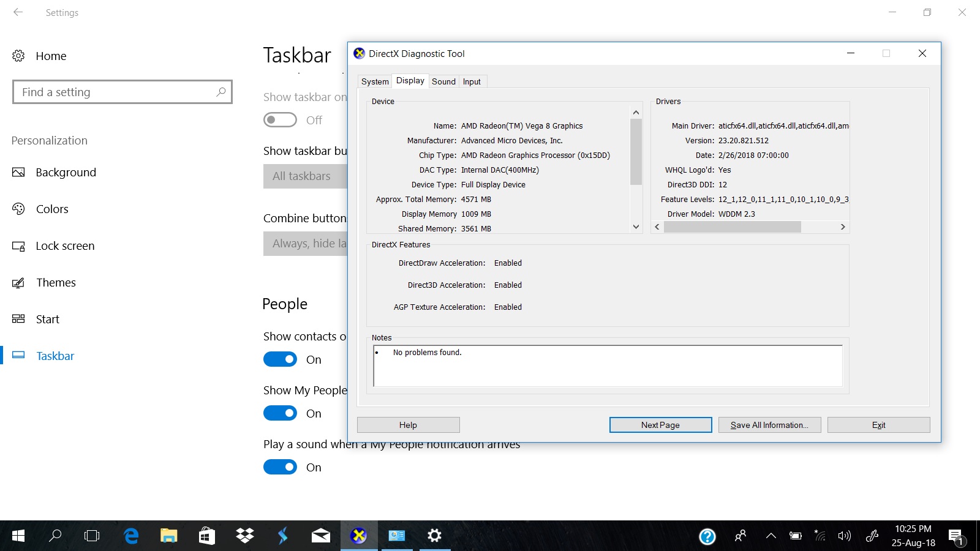The height and width of the screenshot is (551, 980).
Task: Click the Next Page button
Action: click(x=660, y=425)
